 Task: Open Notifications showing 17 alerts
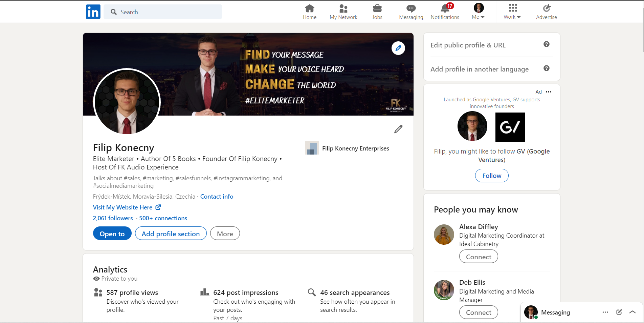tap(444, 11)
